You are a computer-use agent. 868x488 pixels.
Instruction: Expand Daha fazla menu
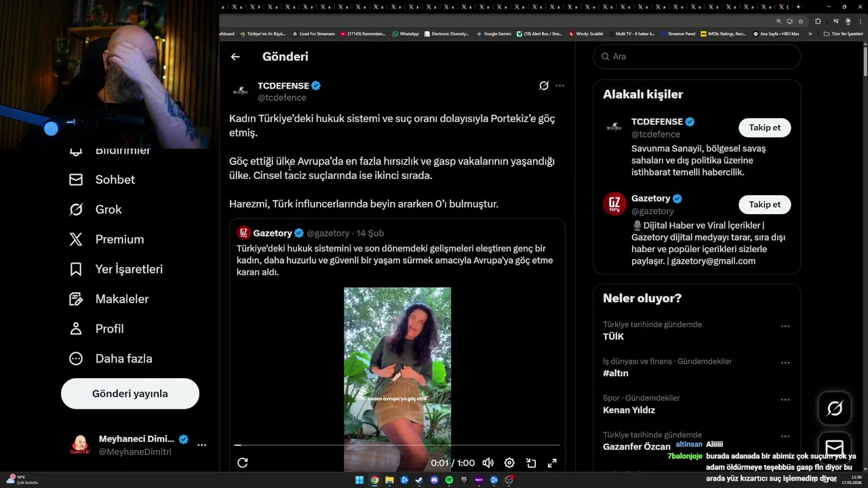pos(111,359)
